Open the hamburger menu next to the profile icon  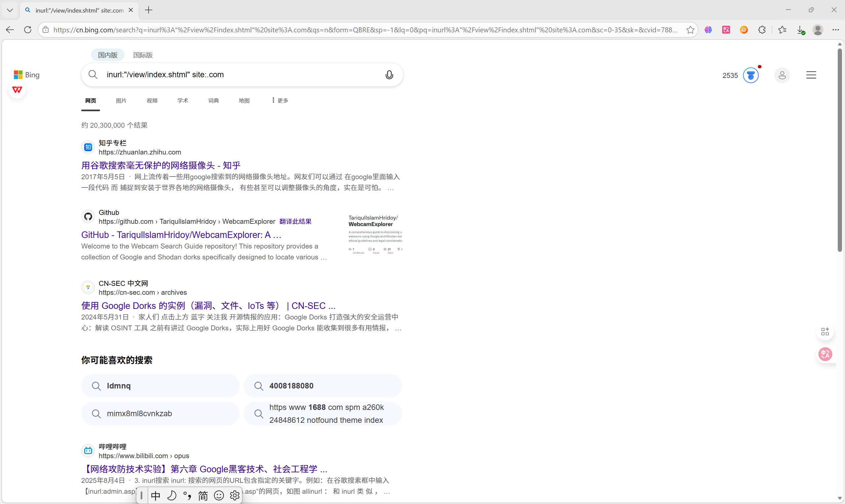click(811, 75)
